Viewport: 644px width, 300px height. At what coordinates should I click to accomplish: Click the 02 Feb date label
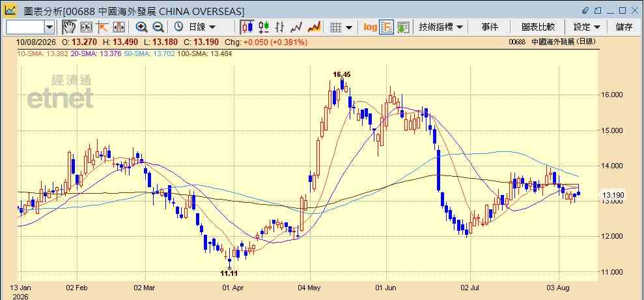[x=76, y=288]
